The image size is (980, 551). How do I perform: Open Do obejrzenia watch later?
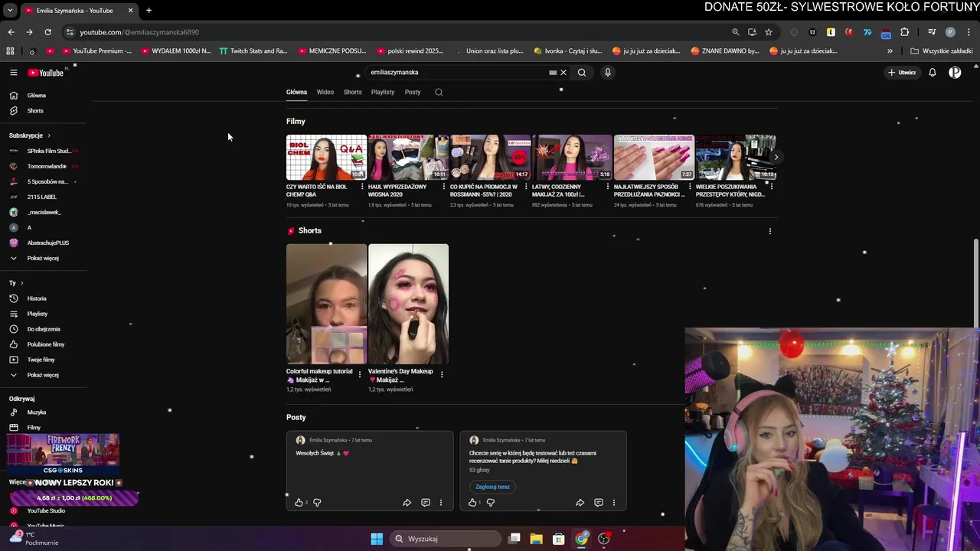tap(43, 329)
